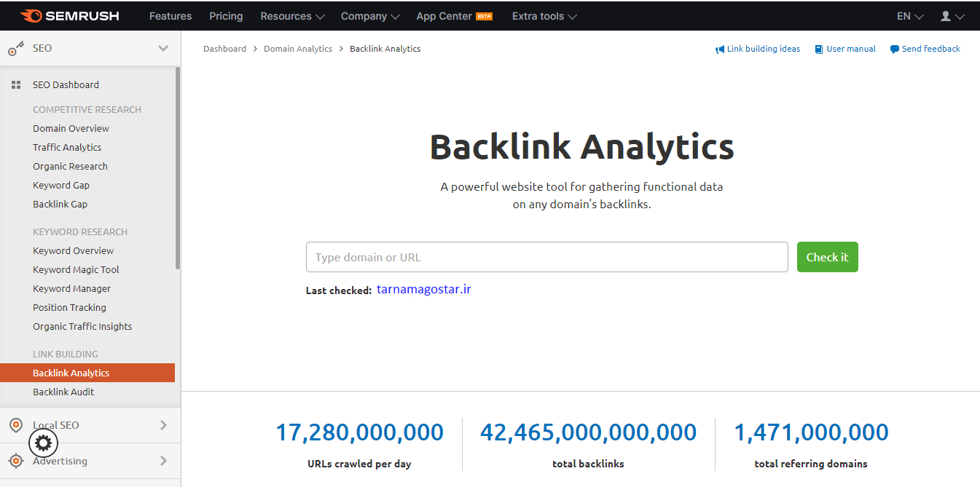Select Keyword Magic Tool in sidebar
Viewport: 980px width, 487px height.
click(76, 270)
